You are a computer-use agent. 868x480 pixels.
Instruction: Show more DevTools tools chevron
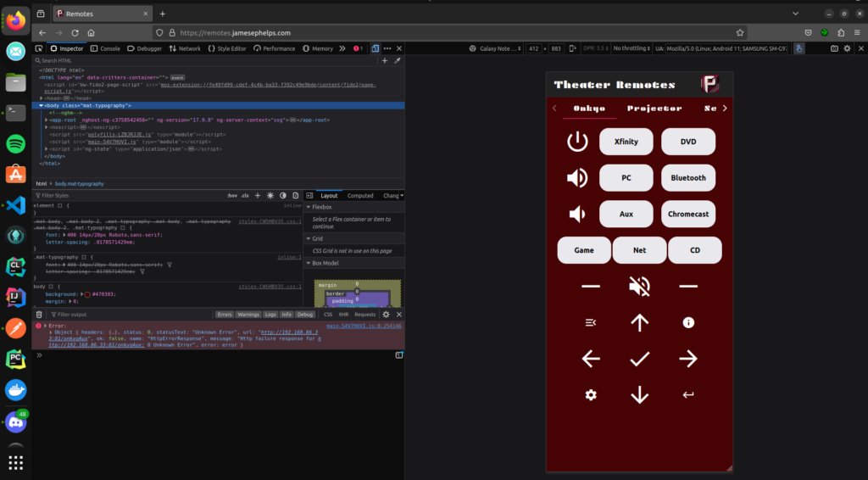tap(342, 48)
